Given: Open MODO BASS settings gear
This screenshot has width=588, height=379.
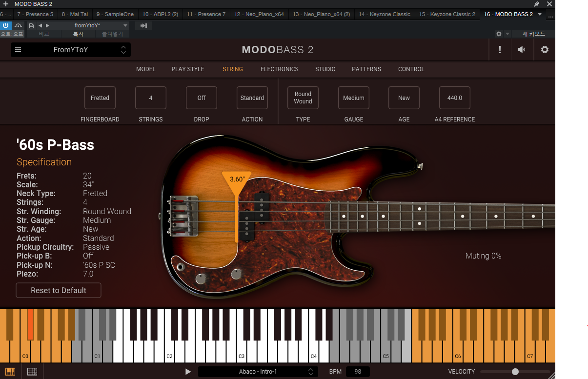Looking at the screenshot, I should click(x=545, y=50).
